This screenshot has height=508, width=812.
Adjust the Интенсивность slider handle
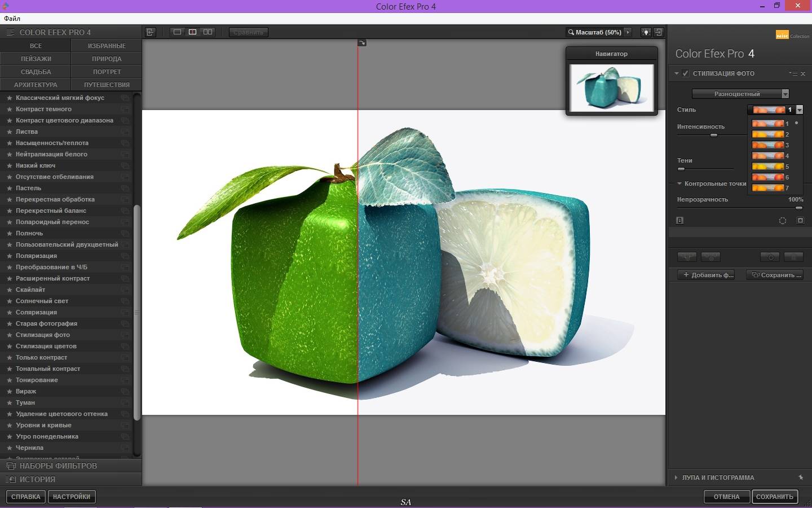(714, 135)
